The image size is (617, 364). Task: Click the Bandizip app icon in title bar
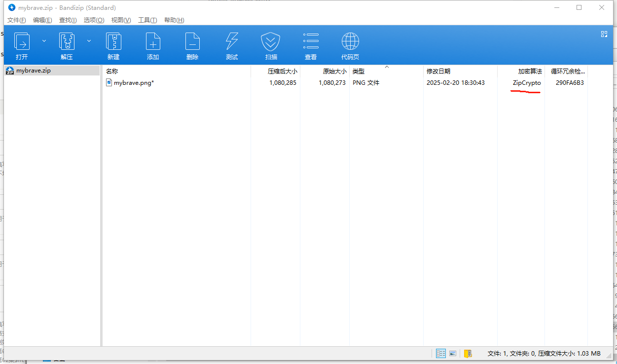(12, 7)
